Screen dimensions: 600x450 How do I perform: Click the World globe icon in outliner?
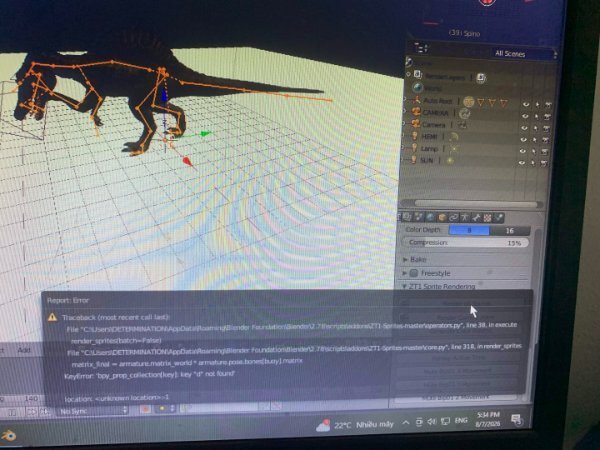click(x=417, y=88)
